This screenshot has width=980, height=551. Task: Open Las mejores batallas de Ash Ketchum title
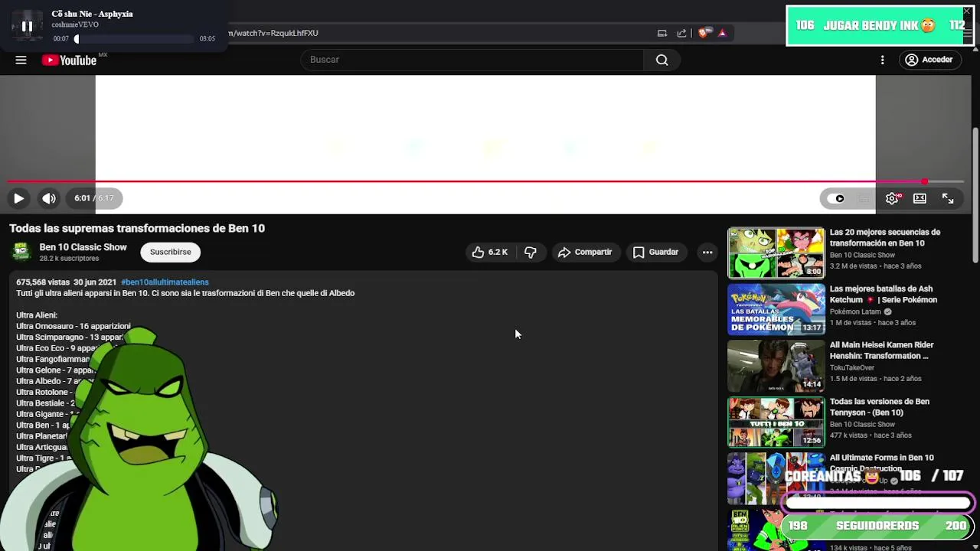point(884,294)
